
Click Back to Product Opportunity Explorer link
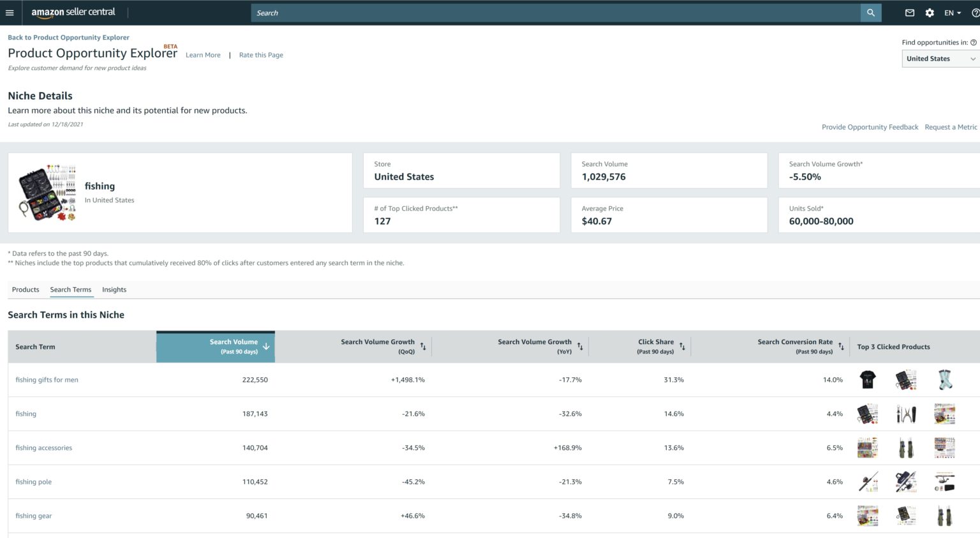68,38
